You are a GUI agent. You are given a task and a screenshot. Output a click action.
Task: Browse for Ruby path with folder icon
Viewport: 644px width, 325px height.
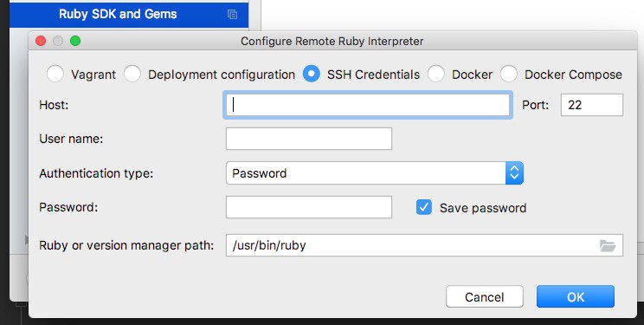pos(608,245)
